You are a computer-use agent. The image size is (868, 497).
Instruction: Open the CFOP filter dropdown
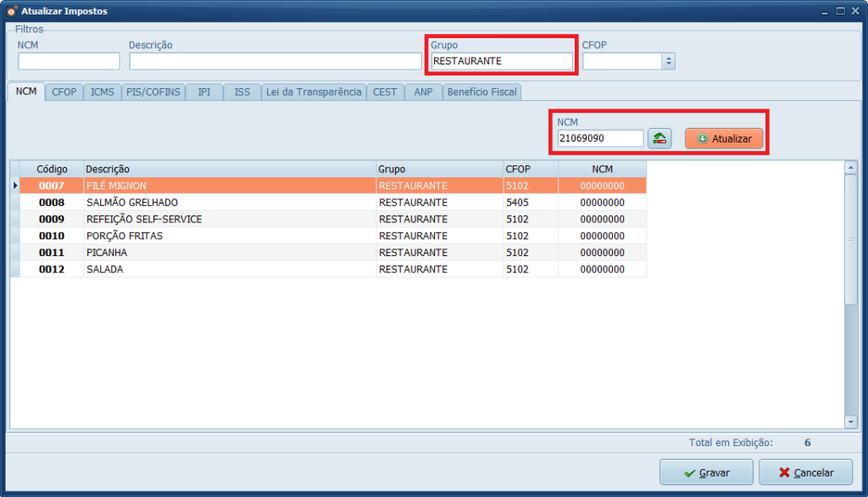point(668,61)
